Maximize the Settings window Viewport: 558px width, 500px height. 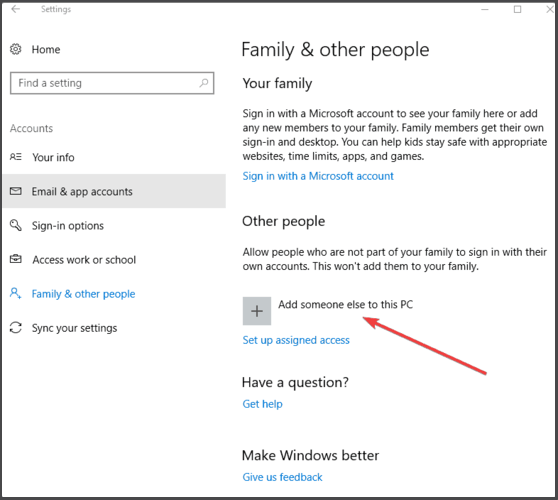tap(517, 9)
